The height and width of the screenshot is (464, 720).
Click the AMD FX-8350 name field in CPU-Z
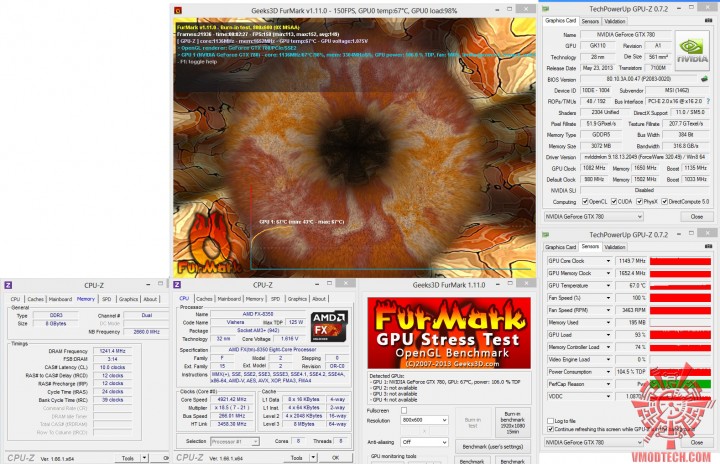[x=258, y=314]
